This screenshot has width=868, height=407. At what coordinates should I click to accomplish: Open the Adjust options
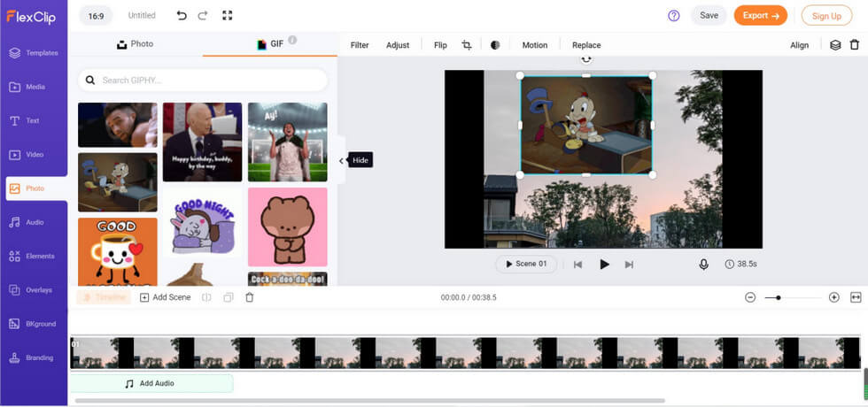pos(398,45)
